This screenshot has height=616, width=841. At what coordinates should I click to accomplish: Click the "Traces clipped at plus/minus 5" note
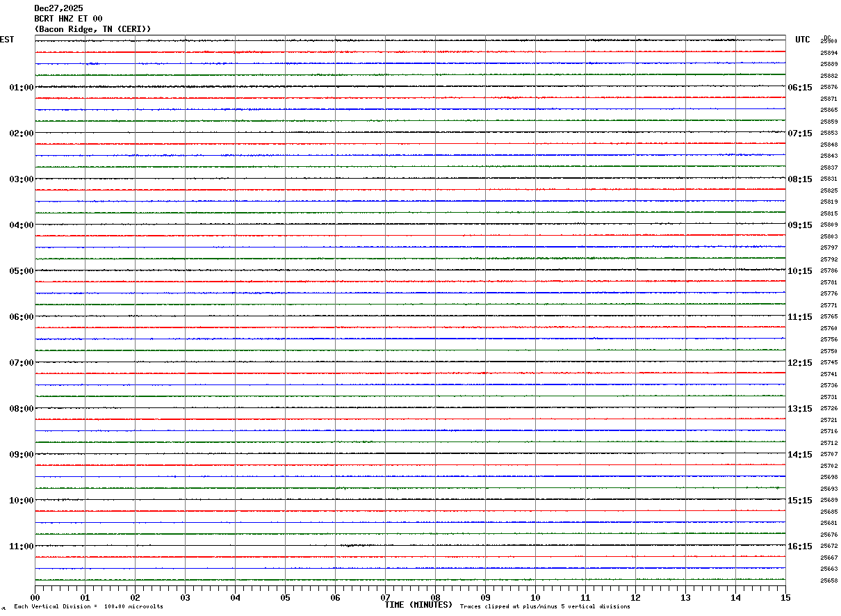tap(545, 607)
